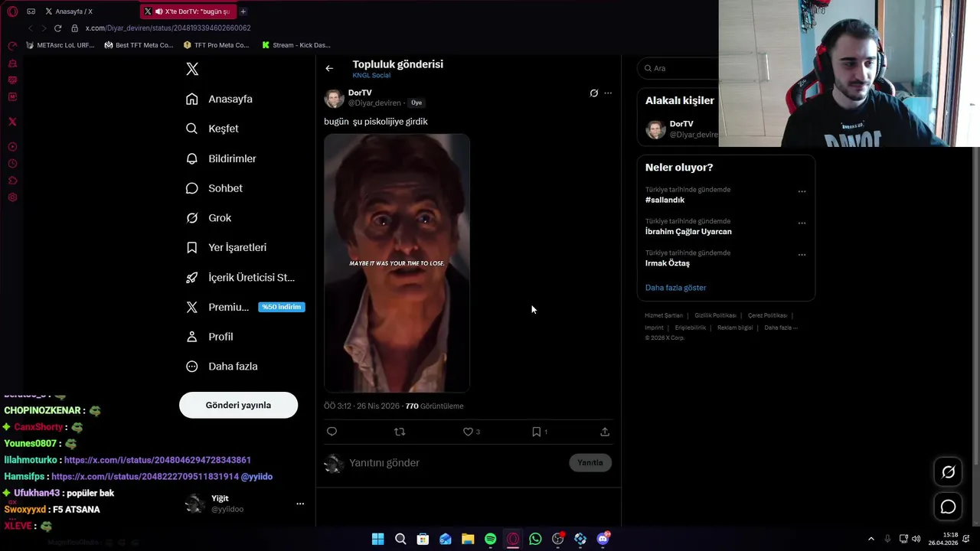980x551 pixels.
Task: Open the post's three-dot more menu
Action: tap(608, 93)
